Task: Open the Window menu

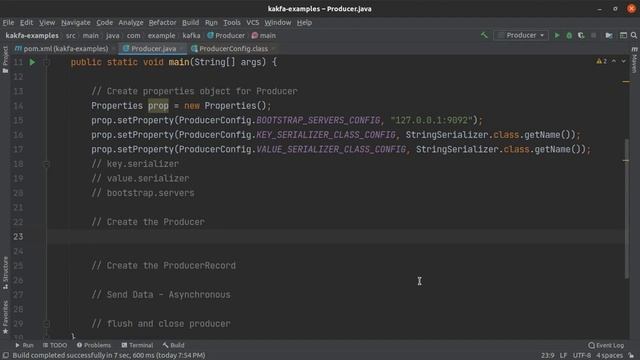Action: [x=278, y=22]
